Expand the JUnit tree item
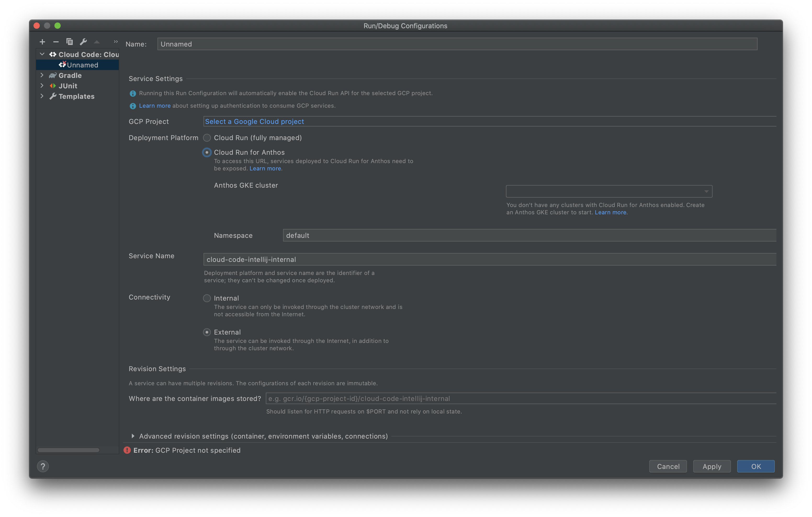The image size is (812, 517). [42, 86]
